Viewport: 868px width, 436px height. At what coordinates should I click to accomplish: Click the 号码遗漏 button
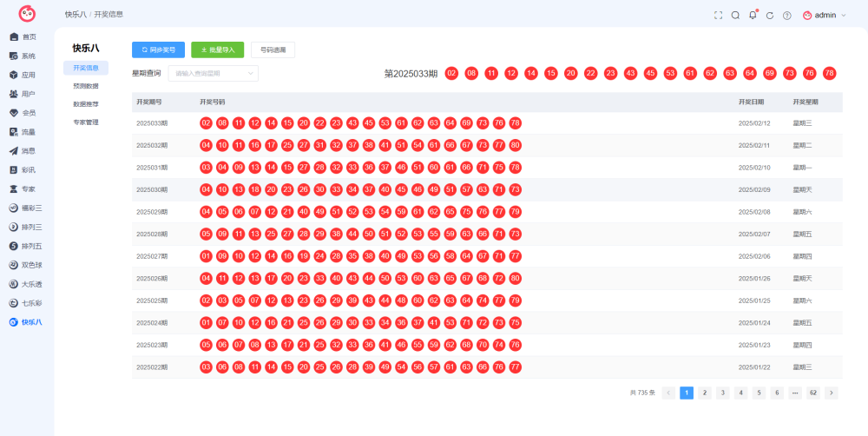pos(273,50)
